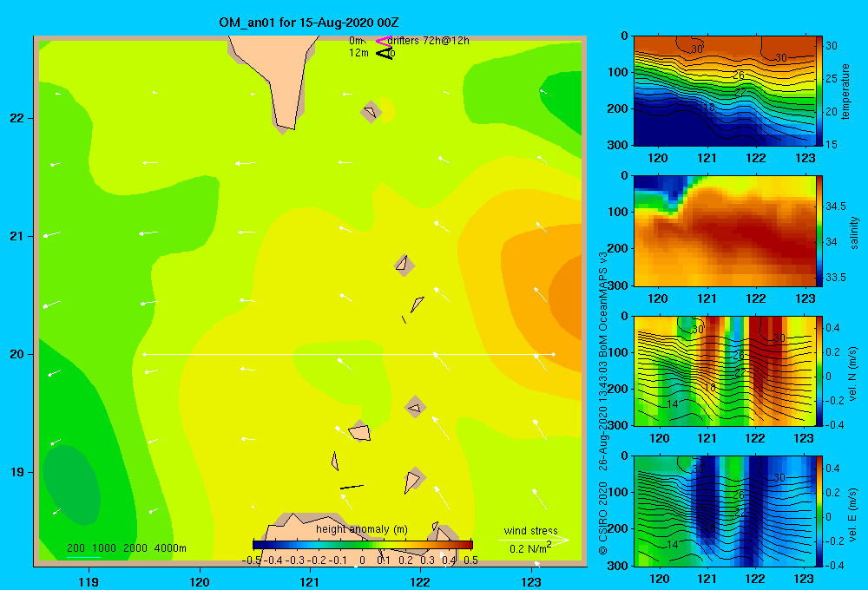Click longitude label 121 on main map
Viewport: 868px width, 590px height.
(310, 581)
